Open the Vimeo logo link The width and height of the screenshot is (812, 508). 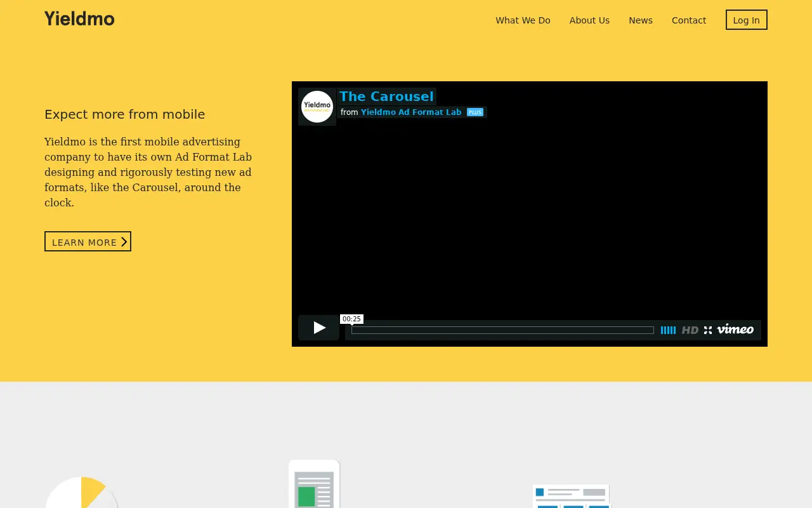[736, 330]
